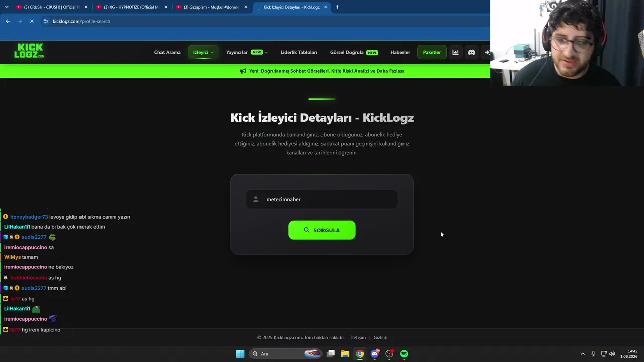Click the site info icon in address bar
This screenshot has height=362, width=644.
click(x=46, y=21)
